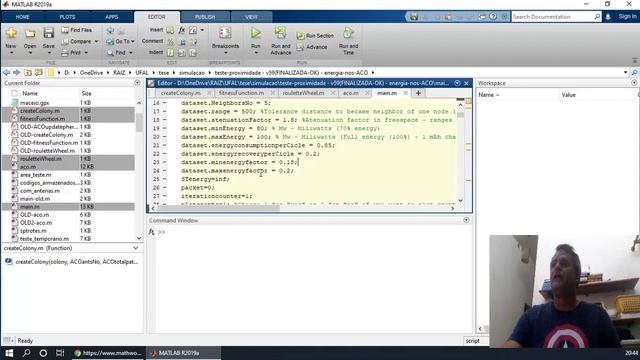Viewport: 640px width, 360px height.
Task: Click the Find button in Navigate group
Action: point(117,53)
